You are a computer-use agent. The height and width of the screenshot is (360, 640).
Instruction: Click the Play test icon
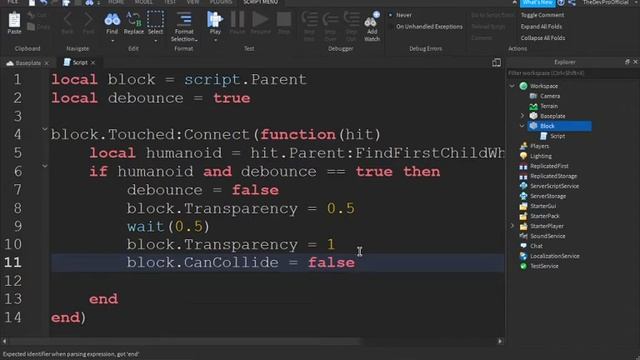[x=214, y=19]
